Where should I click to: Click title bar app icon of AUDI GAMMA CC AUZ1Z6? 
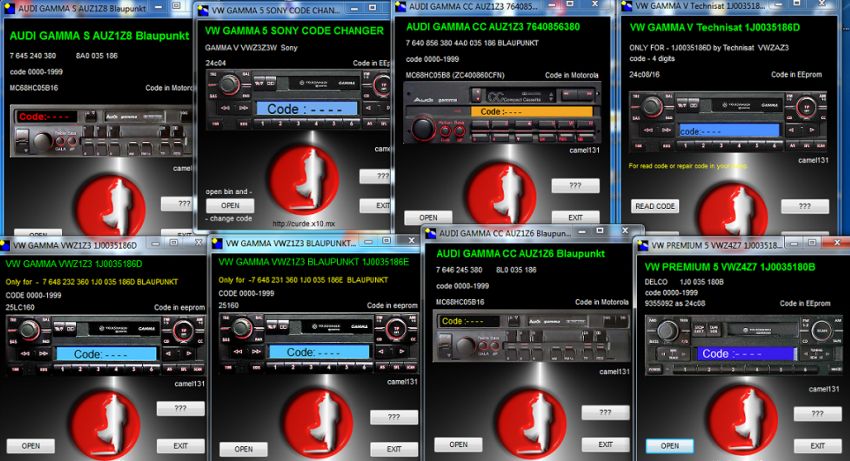(x=431, y=233)
